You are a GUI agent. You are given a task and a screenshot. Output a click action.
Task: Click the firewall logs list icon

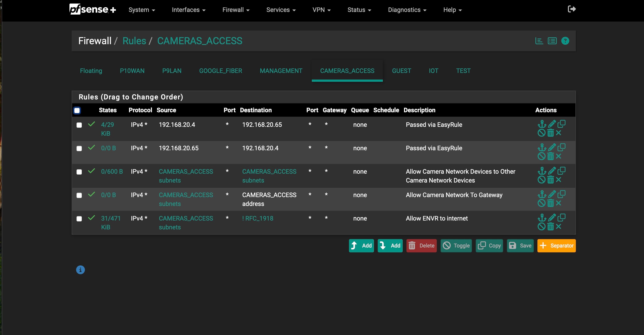coord(552,41)
